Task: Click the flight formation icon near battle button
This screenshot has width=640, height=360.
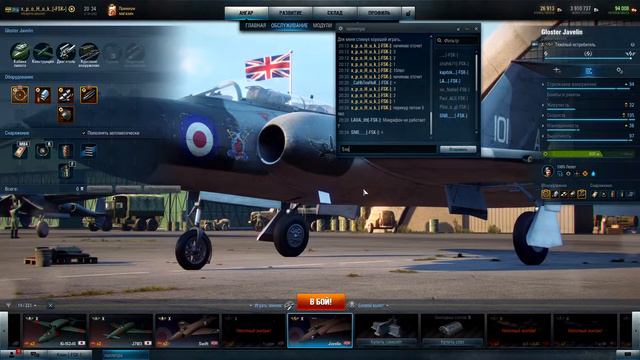Action: [x=289, y=305]
